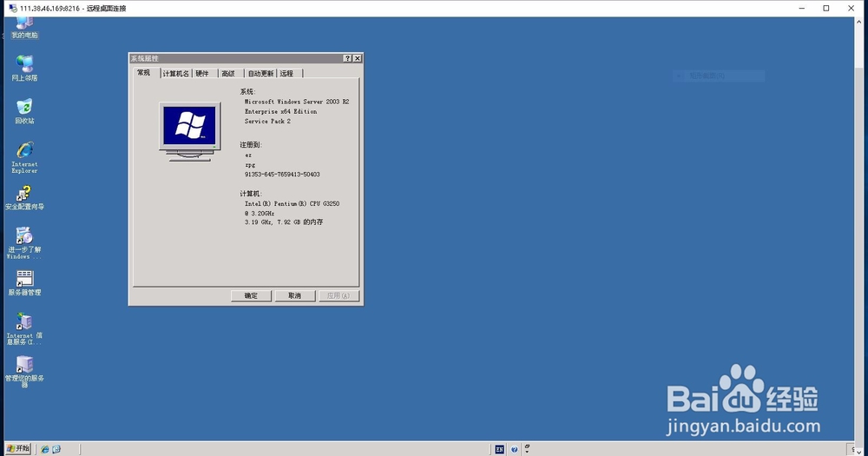Select Manage Your Server (管理您的服务器) icon
This screenshot has height=456, width=868.
(24, 372)
